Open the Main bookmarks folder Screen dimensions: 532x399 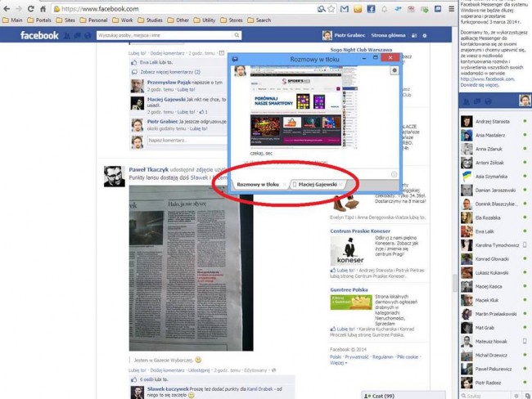(12, 20)
